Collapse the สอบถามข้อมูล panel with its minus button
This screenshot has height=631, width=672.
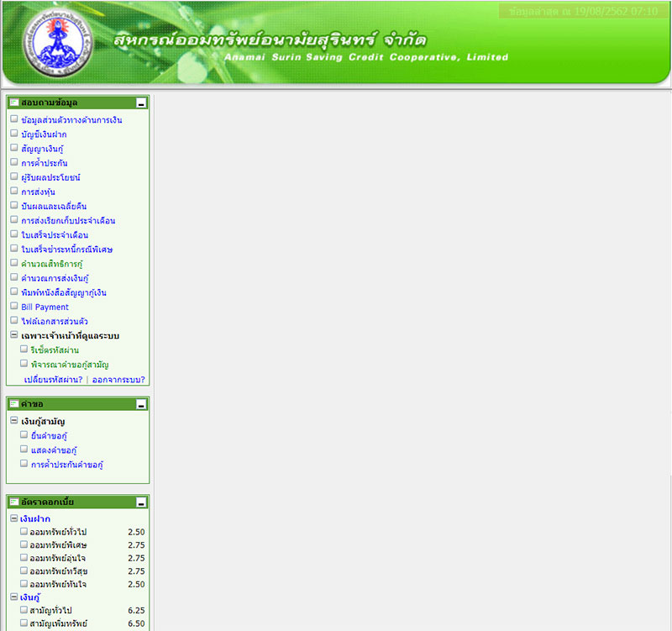(x=141, y=103)
